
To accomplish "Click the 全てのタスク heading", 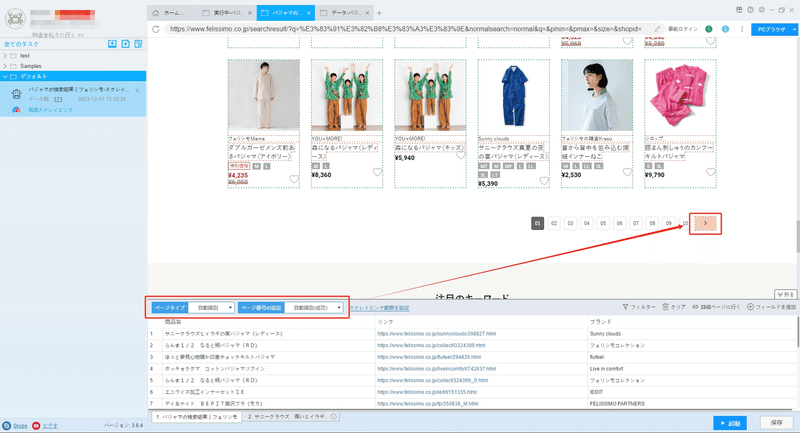I will click(21, 44).
